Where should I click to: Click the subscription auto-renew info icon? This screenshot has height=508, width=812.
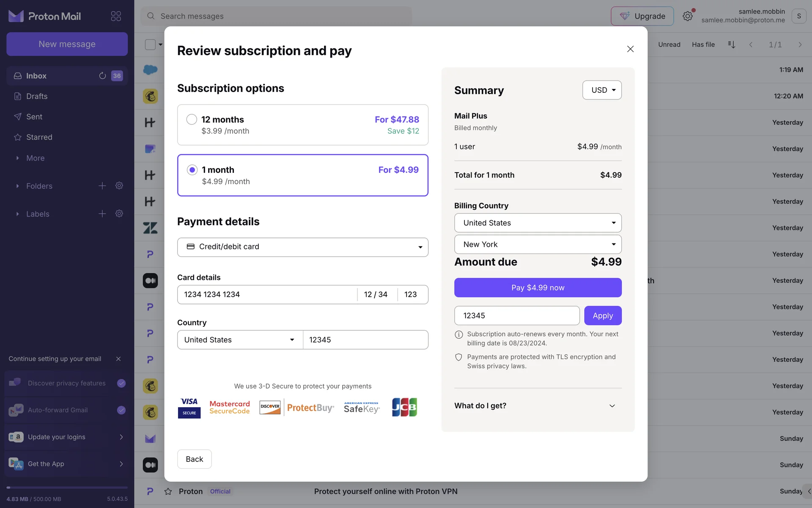click(458, 334)
